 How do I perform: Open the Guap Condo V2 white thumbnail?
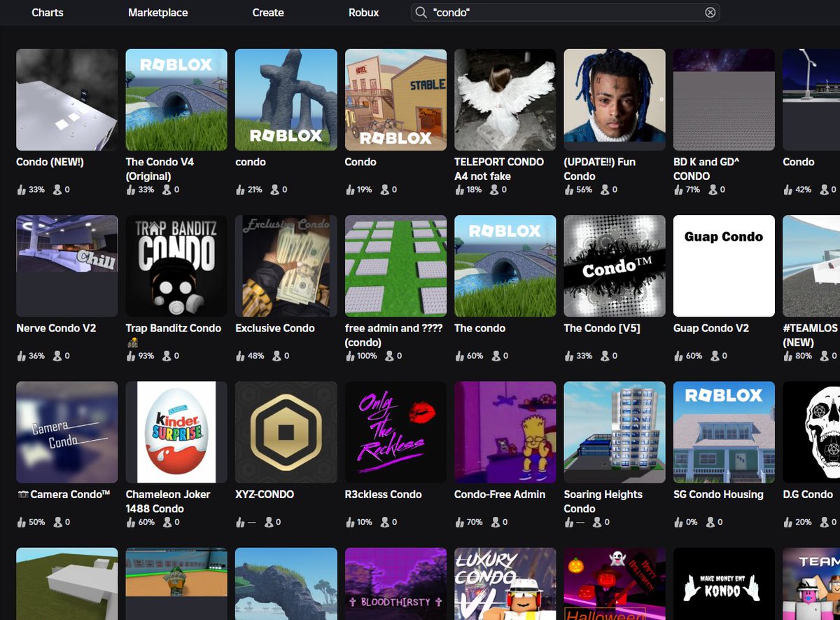(724, 266)
